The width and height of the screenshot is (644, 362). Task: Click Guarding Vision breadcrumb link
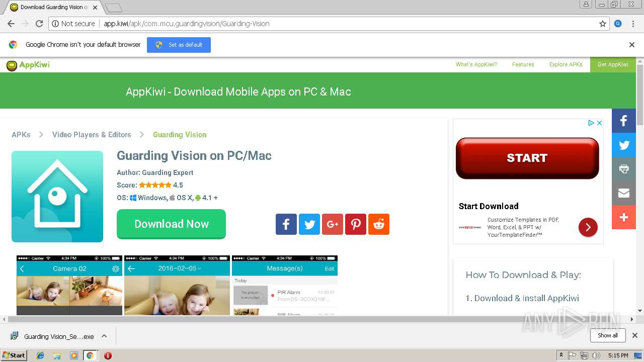point(180,135)
